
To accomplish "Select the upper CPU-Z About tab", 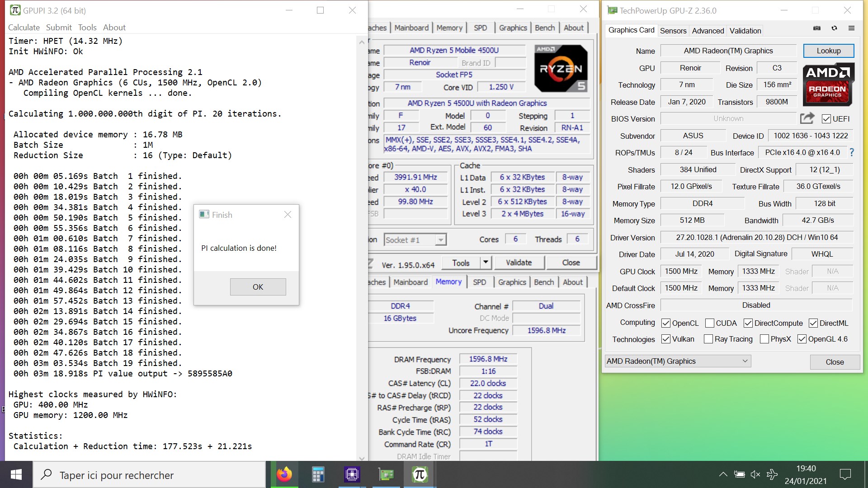I will [574, 28].
